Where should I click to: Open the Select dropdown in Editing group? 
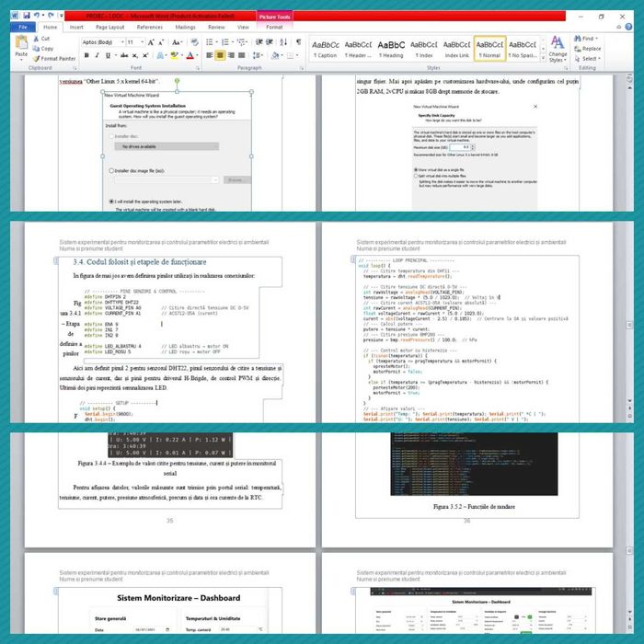(x=588, y=59)
